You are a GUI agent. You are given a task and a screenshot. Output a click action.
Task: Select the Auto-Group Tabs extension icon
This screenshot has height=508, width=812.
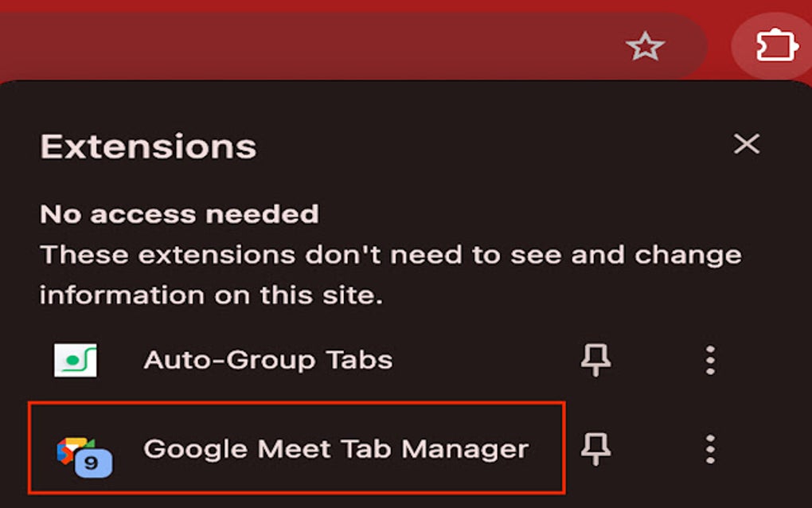coord(77,358)
